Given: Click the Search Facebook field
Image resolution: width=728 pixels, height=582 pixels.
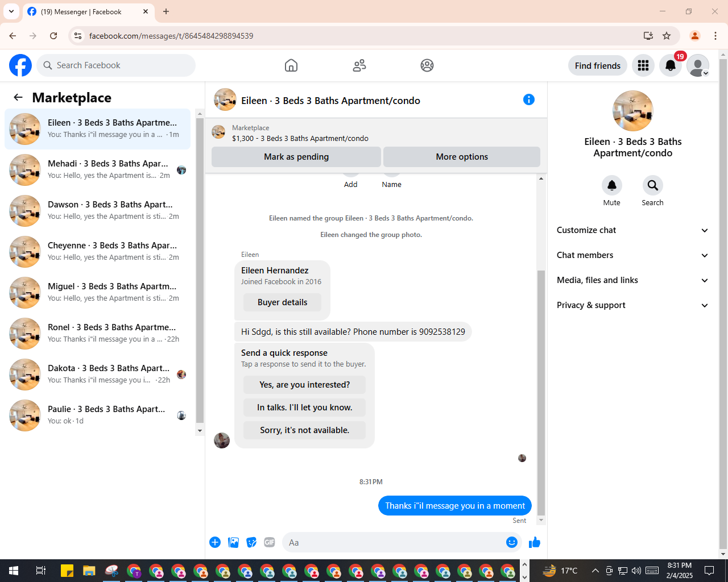Looking at the screenshot, I should [x=116, y=65].
